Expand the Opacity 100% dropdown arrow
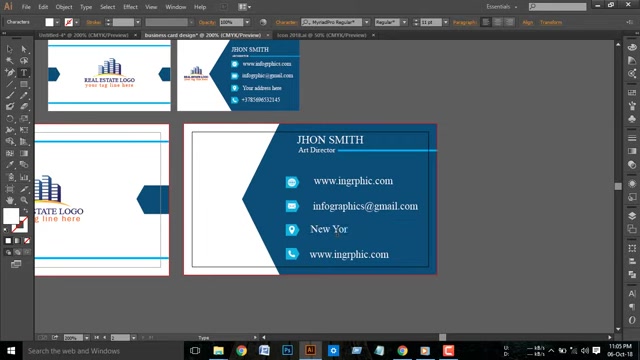Screen dimensions: 640x360 247,22
